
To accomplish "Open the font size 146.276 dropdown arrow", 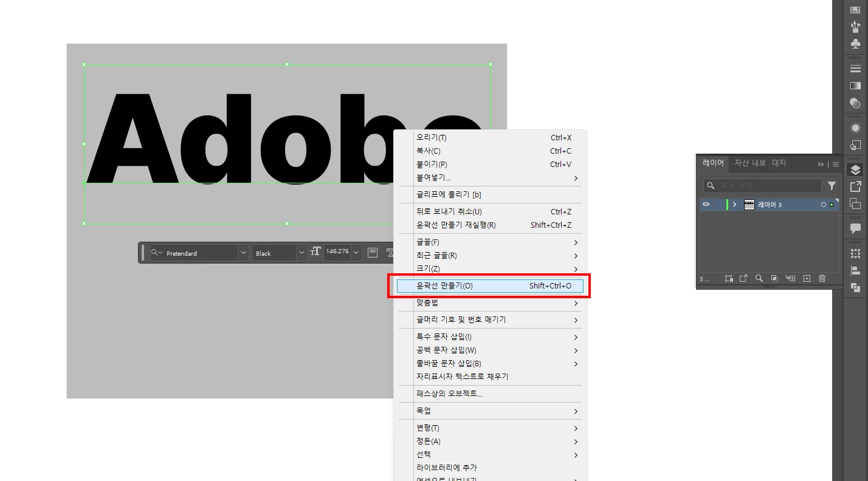I will pos(356,252).
